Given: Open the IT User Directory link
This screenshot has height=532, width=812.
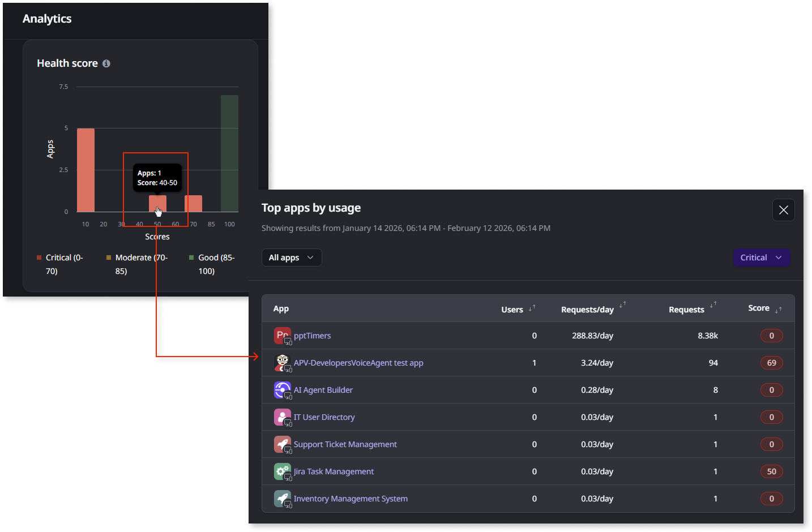Looking at the screenshot, I should click(x=324, y=417).
